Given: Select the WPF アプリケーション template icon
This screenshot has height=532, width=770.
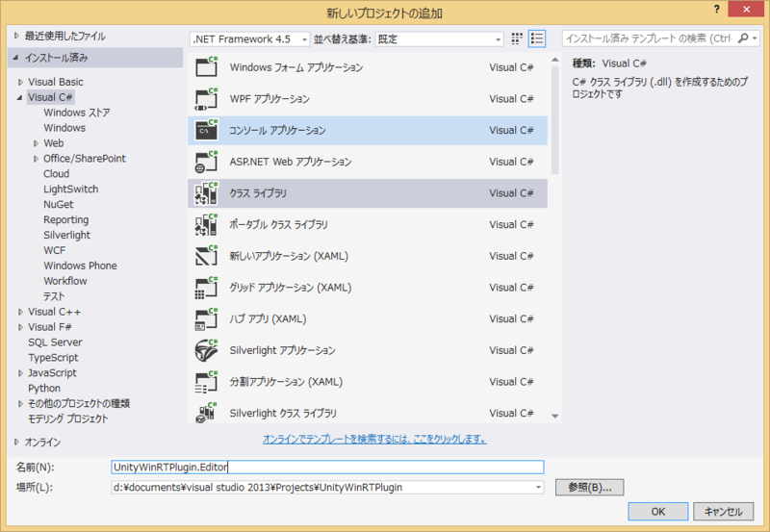Looking at the screenshot, I should pos(206,99).
